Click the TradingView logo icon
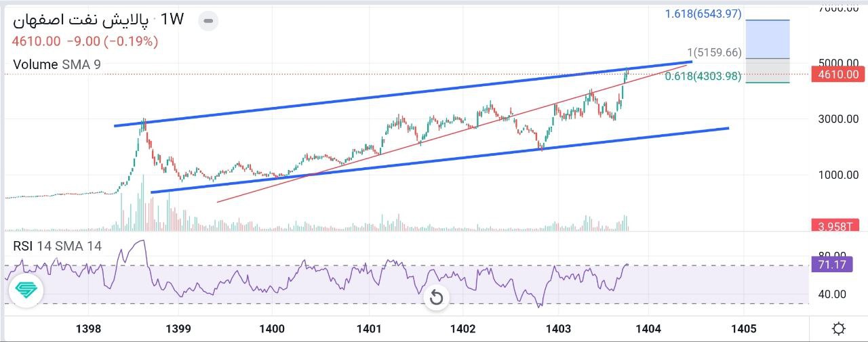The height and width of the screenshot is (342, 868). tap(26, 291)
